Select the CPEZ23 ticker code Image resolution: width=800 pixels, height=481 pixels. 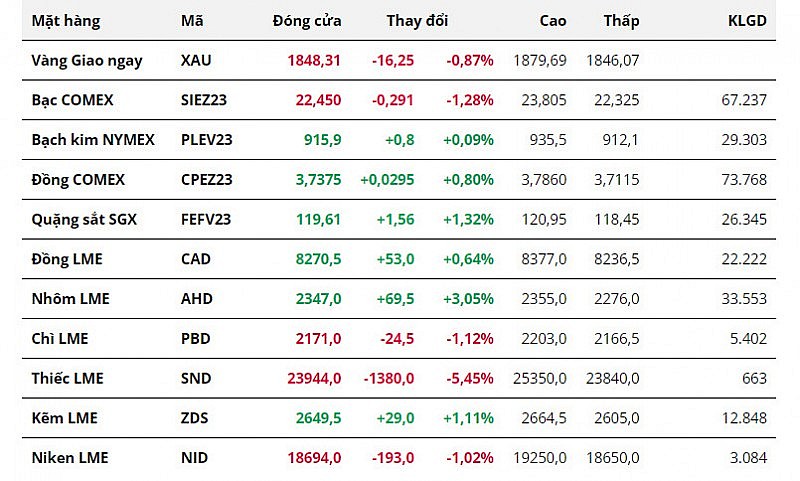tap(207, 180)
